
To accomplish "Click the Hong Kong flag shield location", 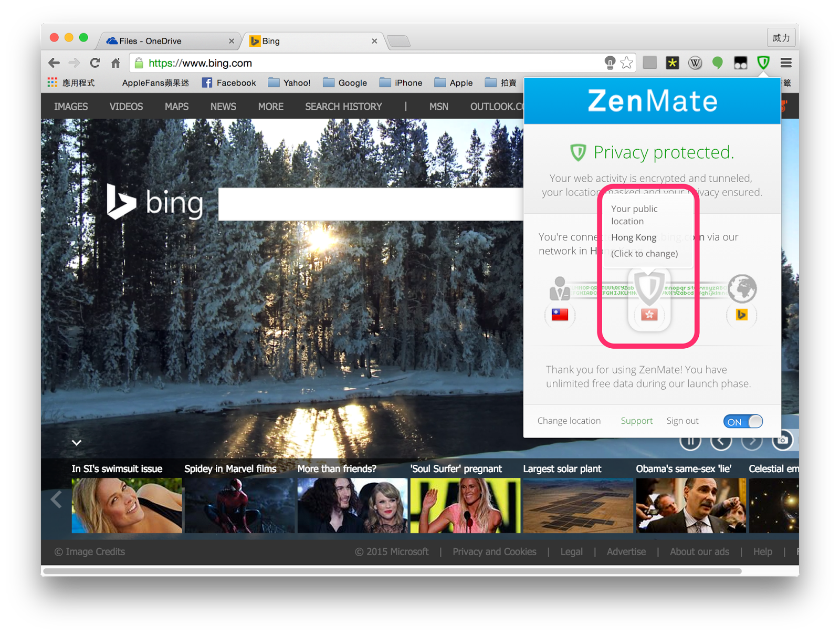I will [649, 314].
